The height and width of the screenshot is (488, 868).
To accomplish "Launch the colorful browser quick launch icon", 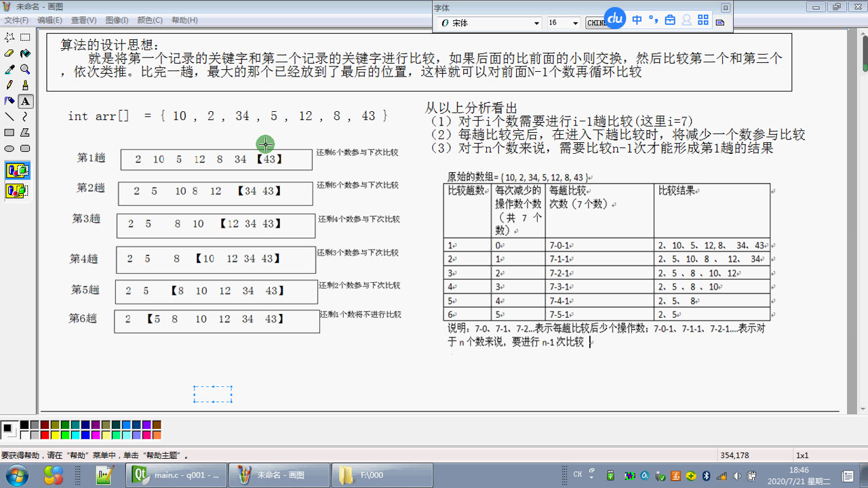I will [x=53, y=475].
